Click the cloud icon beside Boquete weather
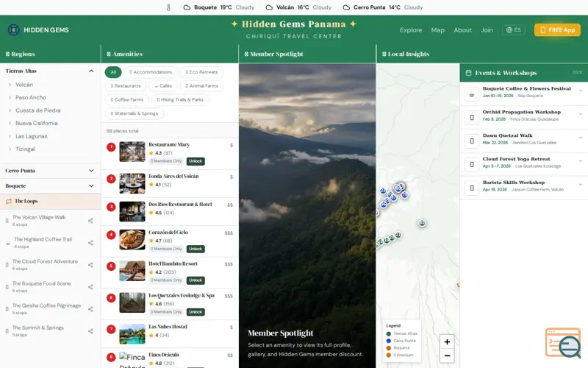588x368 pixels. pyautogui.click(x=187, y=7)
